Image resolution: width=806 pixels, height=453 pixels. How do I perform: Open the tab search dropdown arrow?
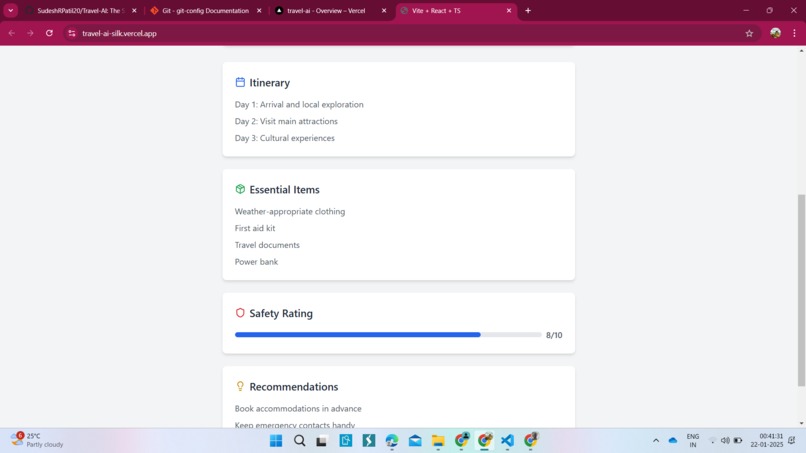click(x=10, y=10)
